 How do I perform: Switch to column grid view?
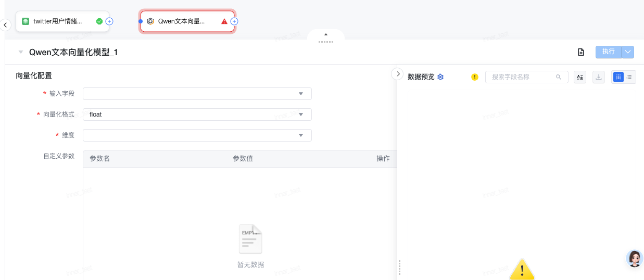click(618, 77)
